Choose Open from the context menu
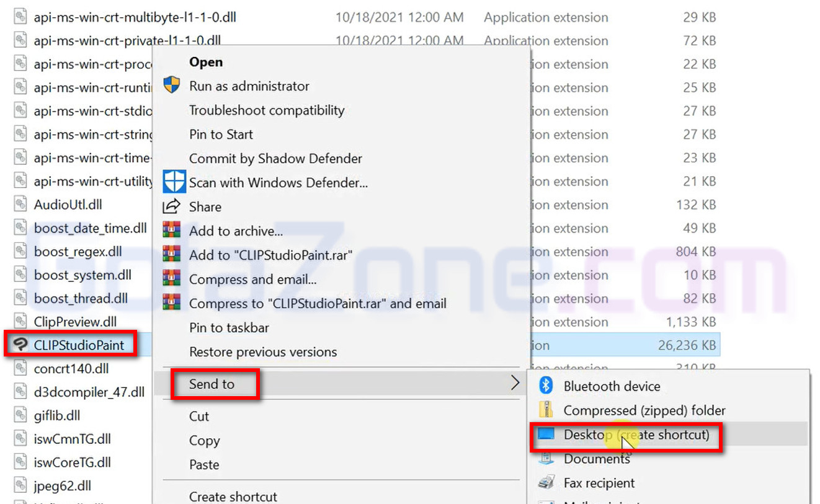Viewport: 820px width, 504px height. point(206,62)
